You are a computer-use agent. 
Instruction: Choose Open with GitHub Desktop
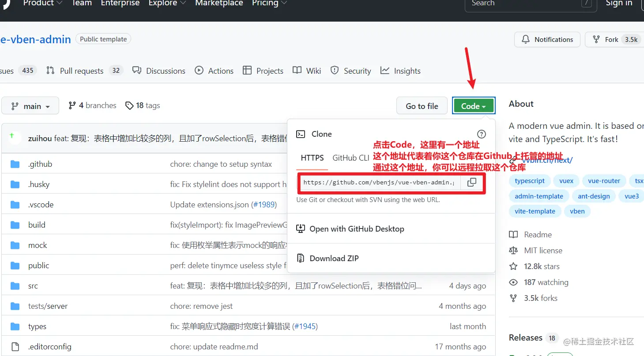point(350,229)
